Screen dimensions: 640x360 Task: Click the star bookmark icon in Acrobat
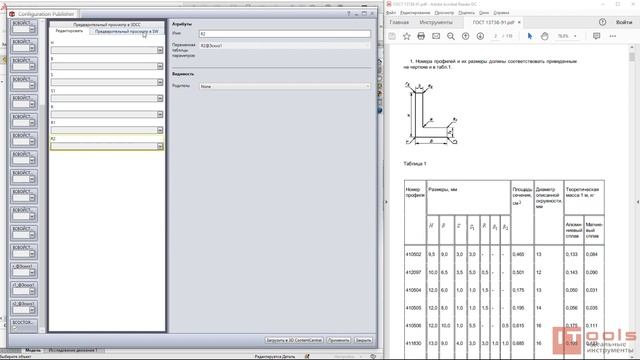[x=407, y=36]
